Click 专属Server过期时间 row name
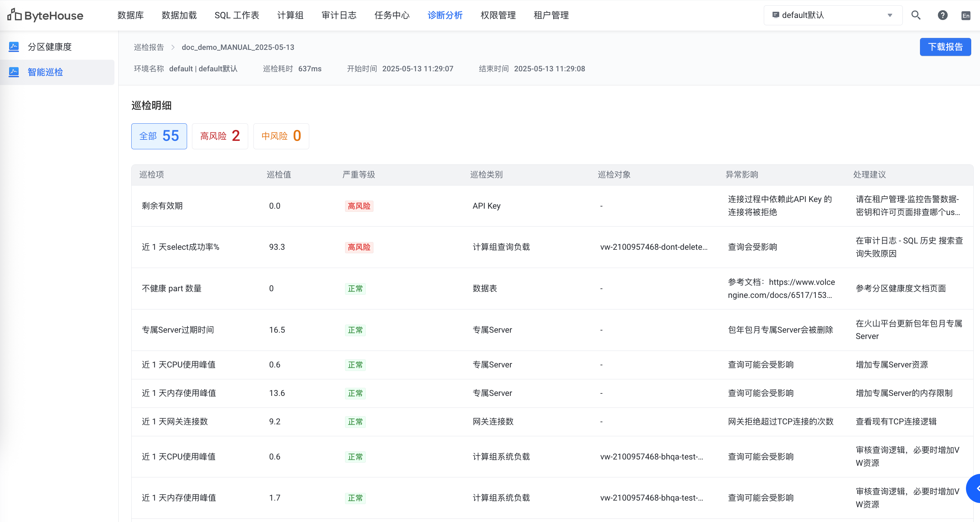The image size is (980, 522). pos(178,330)
